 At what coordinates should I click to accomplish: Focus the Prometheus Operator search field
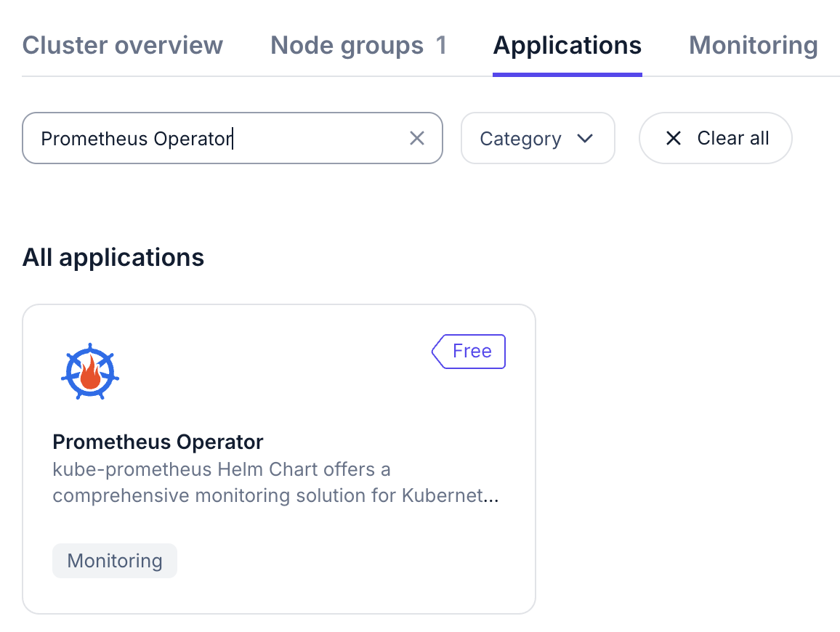[x=218, y=138]
